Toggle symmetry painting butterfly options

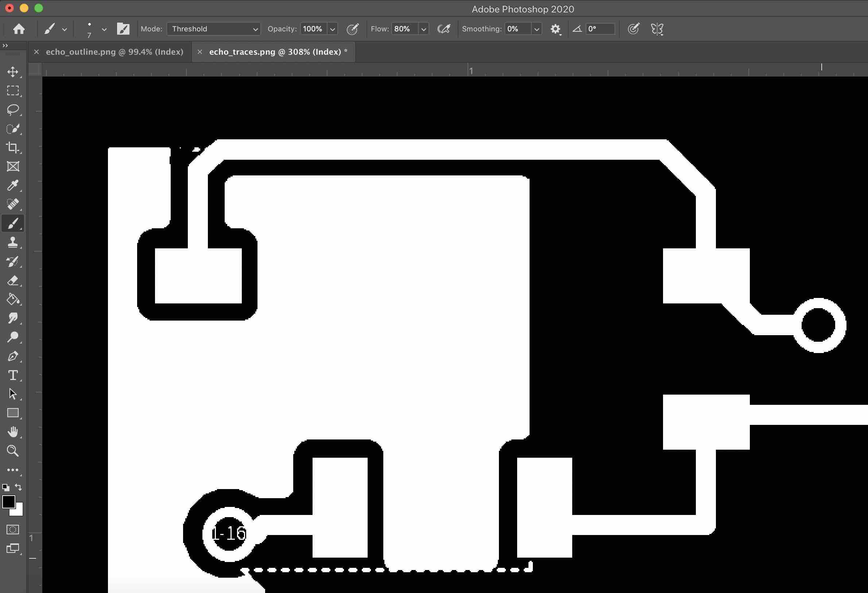click(657, 29)
